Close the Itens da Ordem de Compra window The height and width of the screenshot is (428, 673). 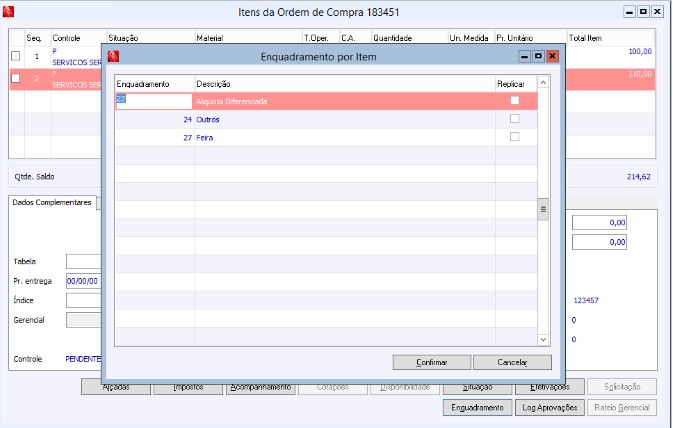pyautogui.click(x=657, y=12)
